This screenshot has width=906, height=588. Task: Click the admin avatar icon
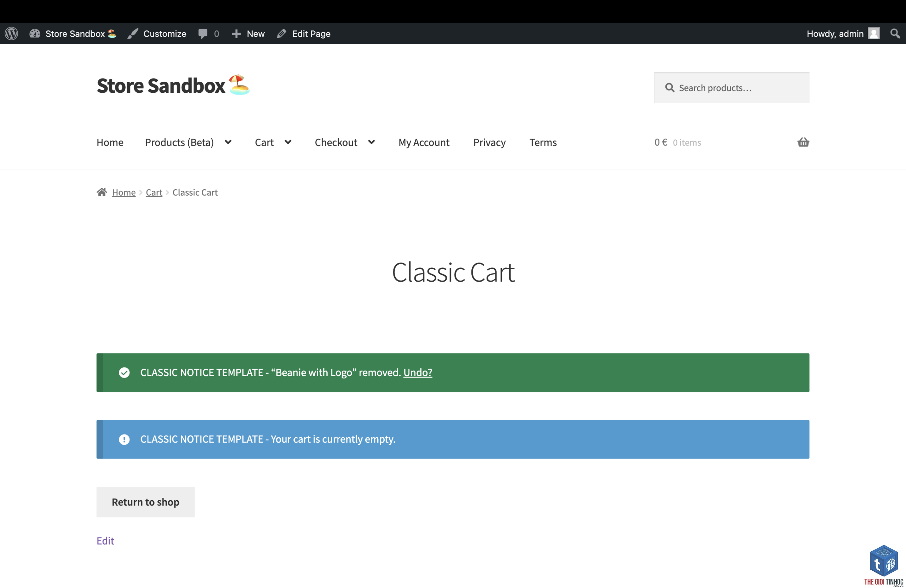click(873, 34)
